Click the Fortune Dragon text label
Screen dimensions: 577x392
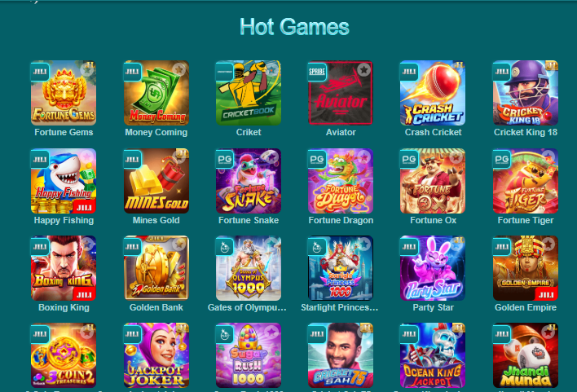[341, 221]
